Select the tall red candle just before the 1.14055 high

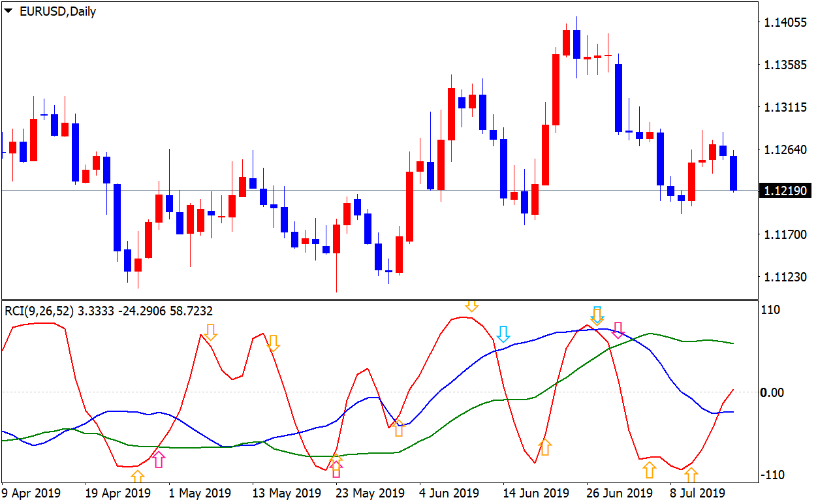click(x=556, y=89)
